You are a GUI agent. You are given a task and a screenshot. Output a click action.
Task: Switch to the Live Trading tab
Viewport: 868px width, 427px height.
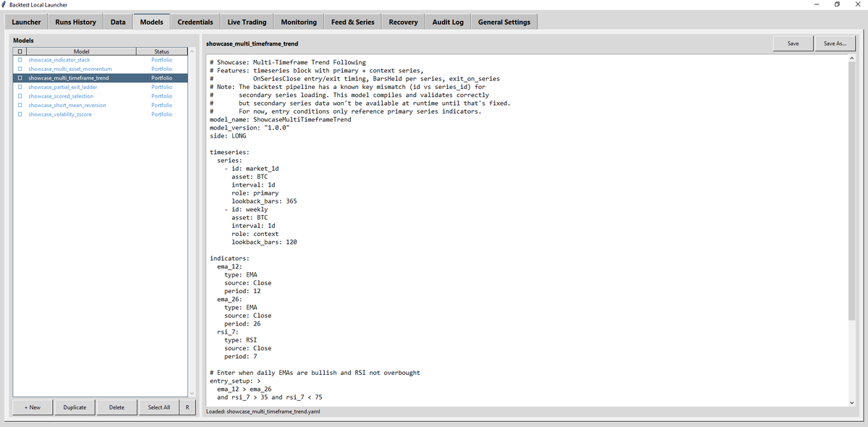tap(247, 22)
